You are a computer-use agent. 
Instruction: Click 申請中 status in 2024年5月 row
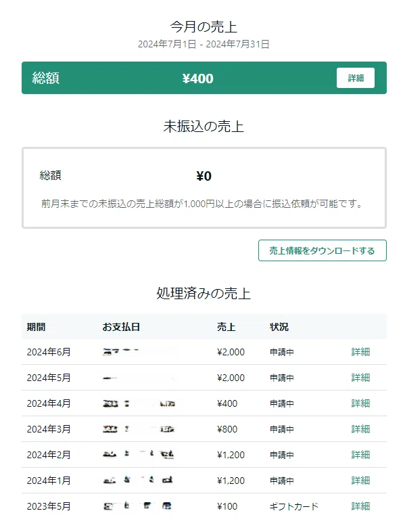point(282,378)
